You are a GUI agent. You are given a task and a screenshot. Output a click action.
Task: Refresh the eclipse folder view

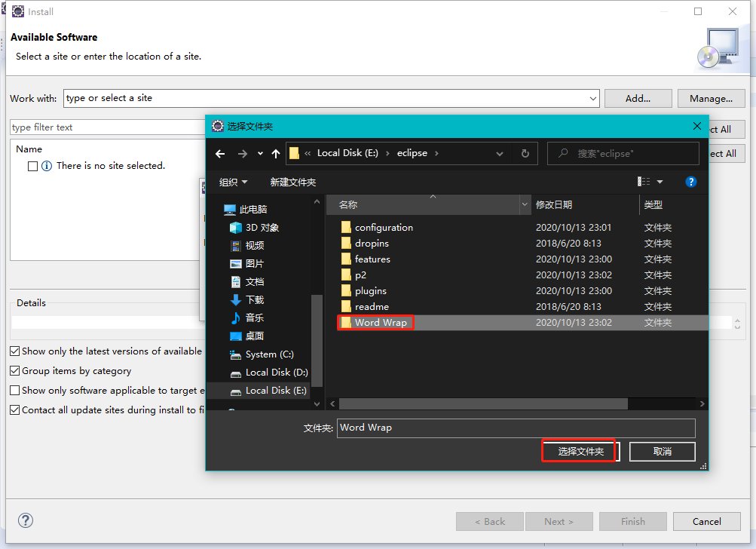coord(525,153)
